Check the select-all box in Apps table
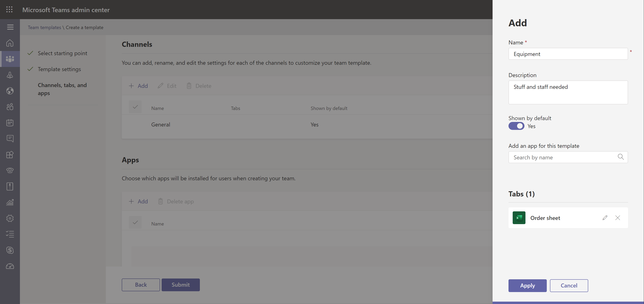Viewport: 644px width, 304px height. click(x=135, y=223)
